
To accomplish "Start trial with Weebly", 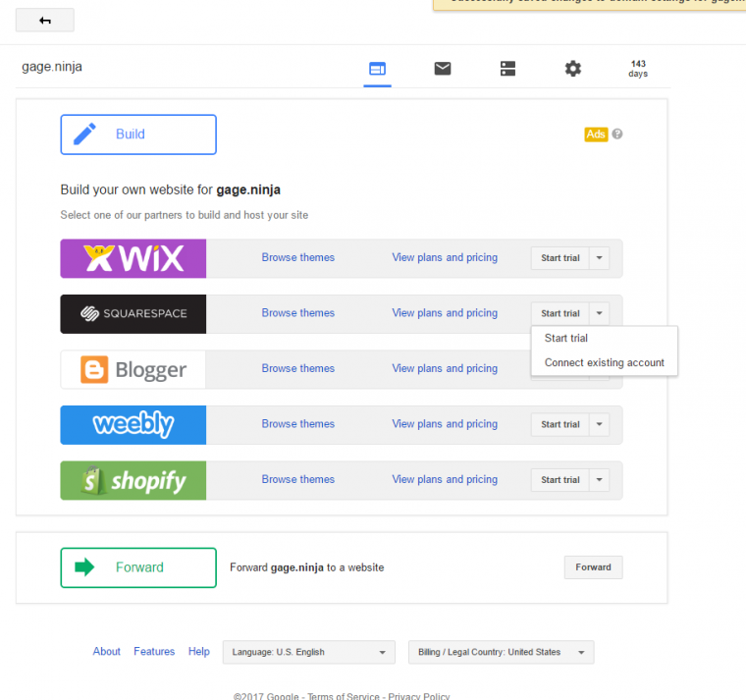I will (559, 424).
